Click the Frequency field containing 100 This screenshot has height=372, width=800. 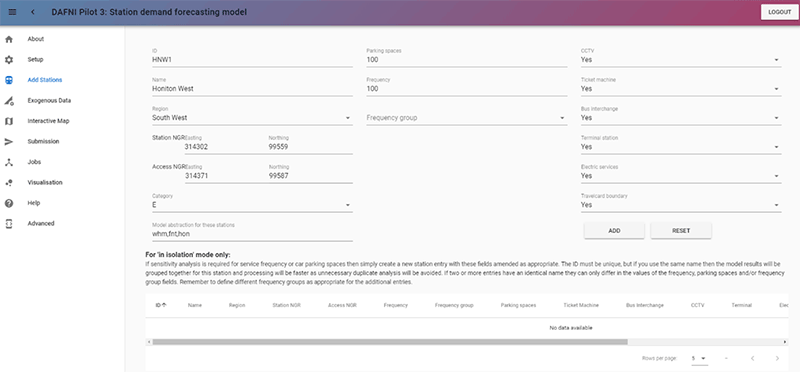click(x=466, y=87)
